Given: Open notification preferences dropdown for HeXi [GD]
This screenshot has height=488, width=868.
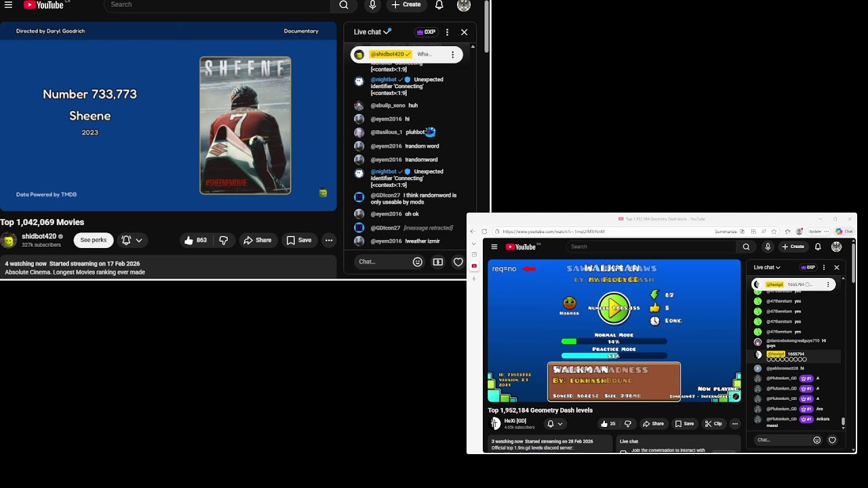Looking at the screenshot, I should (x=555, y=424).
